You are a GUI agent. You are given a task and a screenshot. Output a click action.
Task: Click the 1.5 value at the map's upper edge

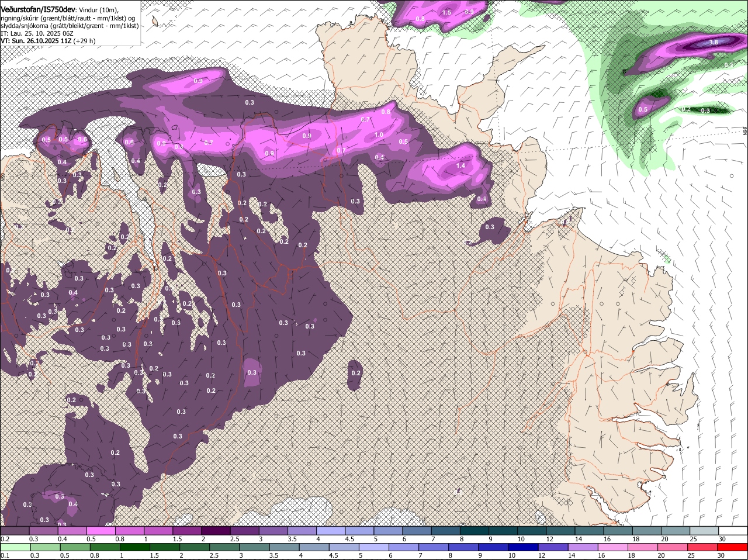click(x=447, y=12)
